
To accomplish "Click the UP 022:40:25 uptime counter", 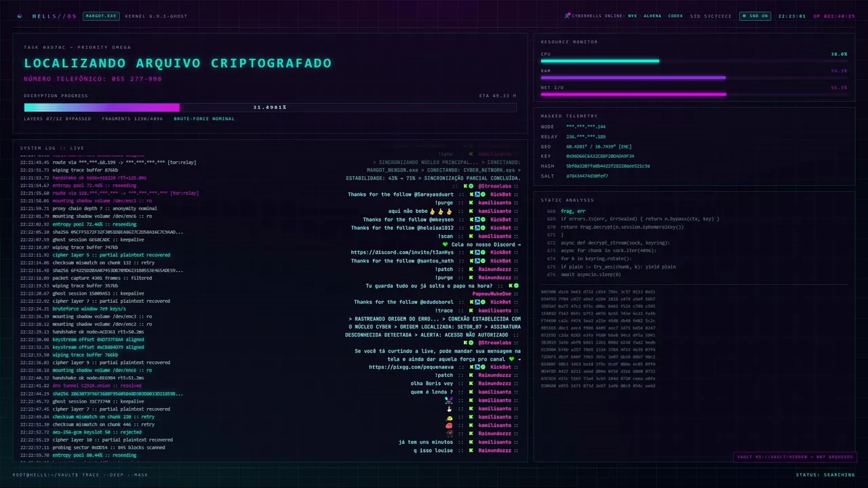I will (834, 16).
